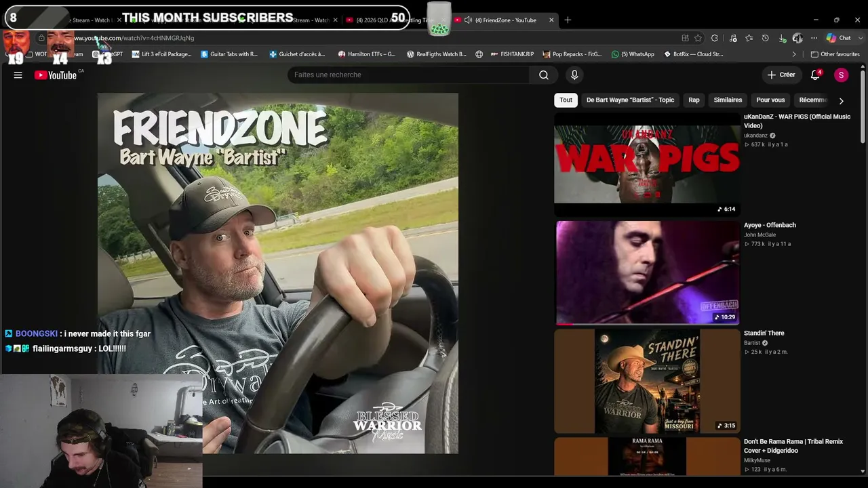Open the Ayoye - Offenbach video thumbnail

[647, 272]
